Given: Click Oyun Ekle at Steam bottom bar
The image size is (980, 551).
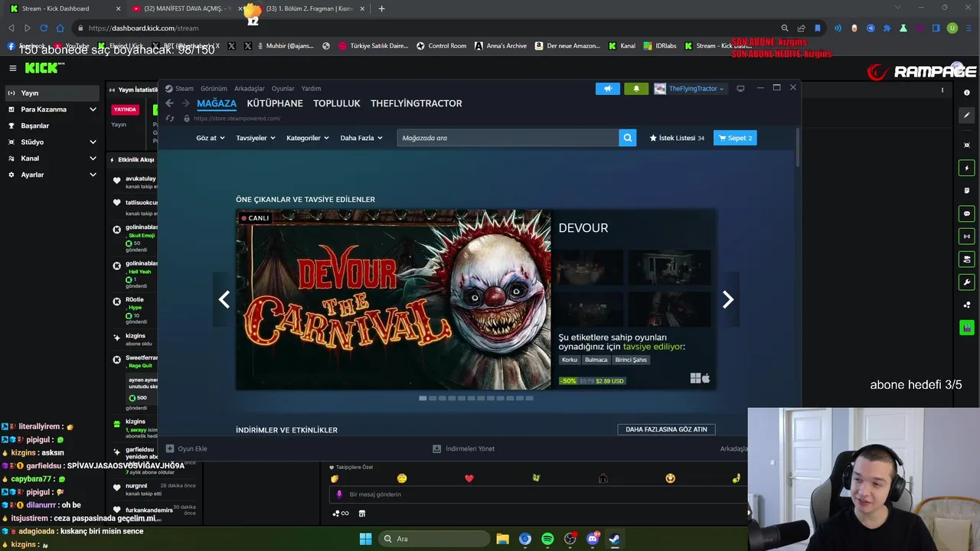Looking at the screenshot, I should [187, 448].
